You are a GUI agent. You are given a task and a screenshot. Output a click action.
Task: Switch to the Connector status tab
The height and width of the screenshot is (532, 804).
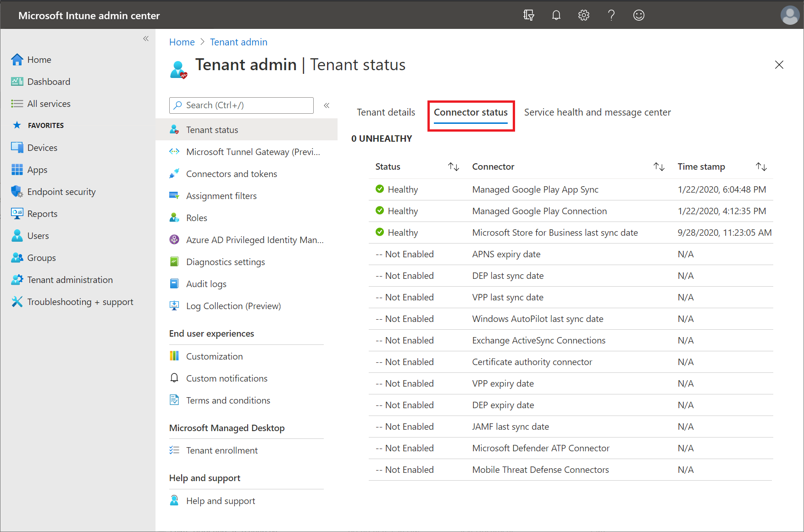tap(471, 112)
